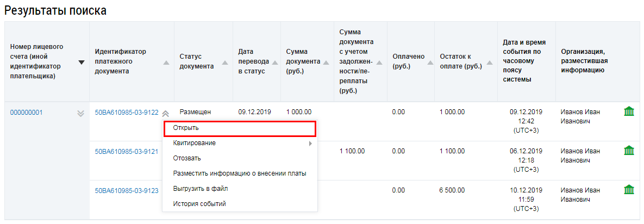Select Отозвать in the context menu
Image resolution: width=644 pixels, height=224 pixels.
click(x=187, y=158)
